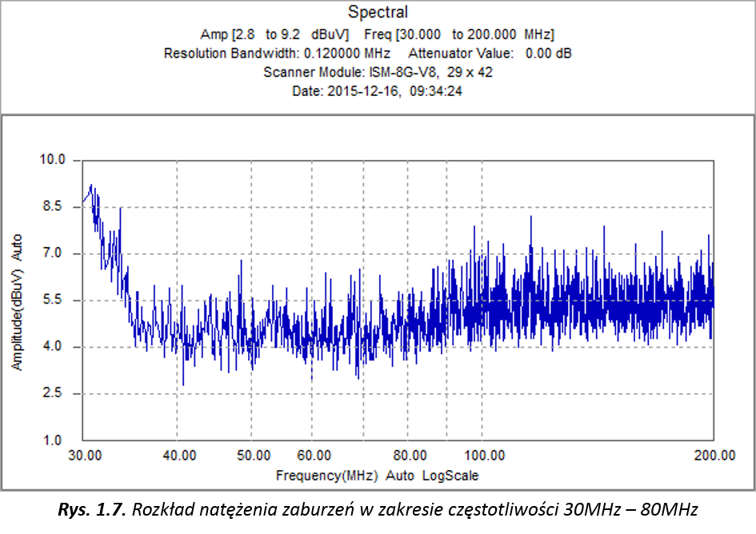The width and height of the screenshot is (756, 534).
Task: Click the 2.5 amplitude axis label
Action: click(53, 393)
